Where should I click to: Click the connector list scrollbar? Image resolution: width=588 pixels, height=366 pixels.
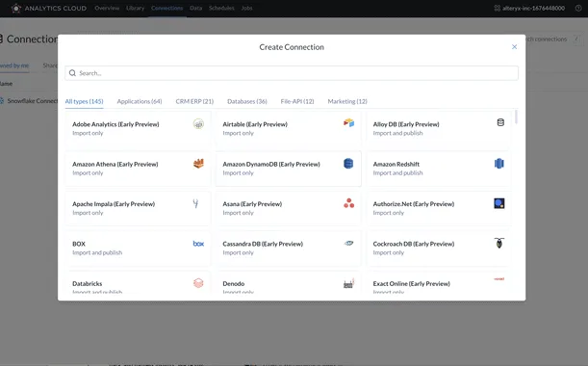(x=517, y=117)
